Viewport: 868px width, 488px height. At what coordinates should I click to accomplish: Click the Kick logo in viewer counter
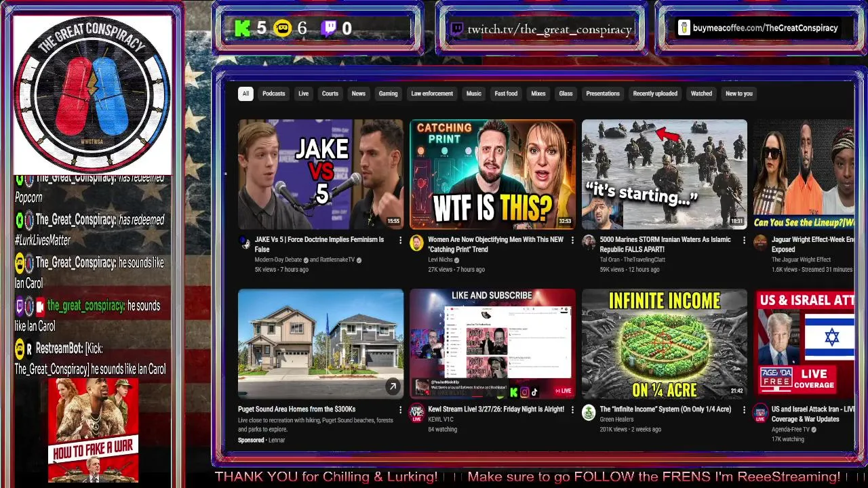click(x=242, y=28)
